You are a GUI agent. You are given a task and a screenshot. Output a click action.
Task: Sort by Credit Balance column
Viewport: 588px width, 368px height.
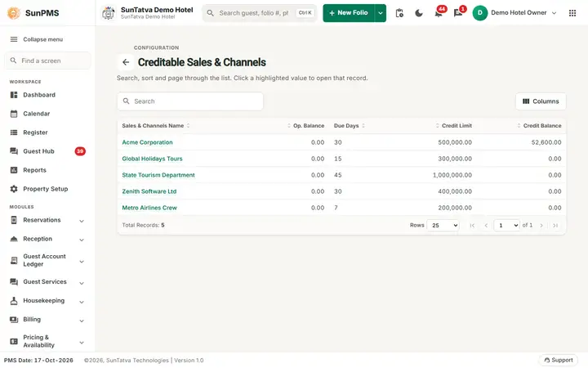click(x=539, y=126)
